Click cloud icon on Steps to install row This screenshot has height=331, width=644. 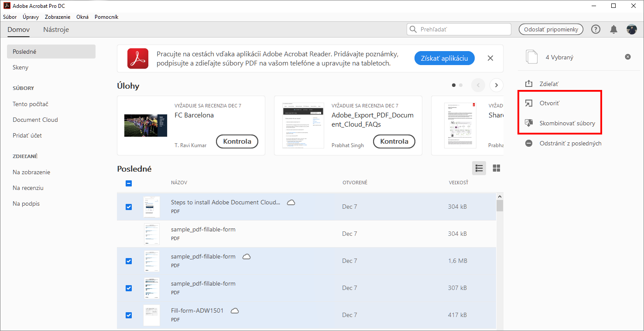point(291,202)
